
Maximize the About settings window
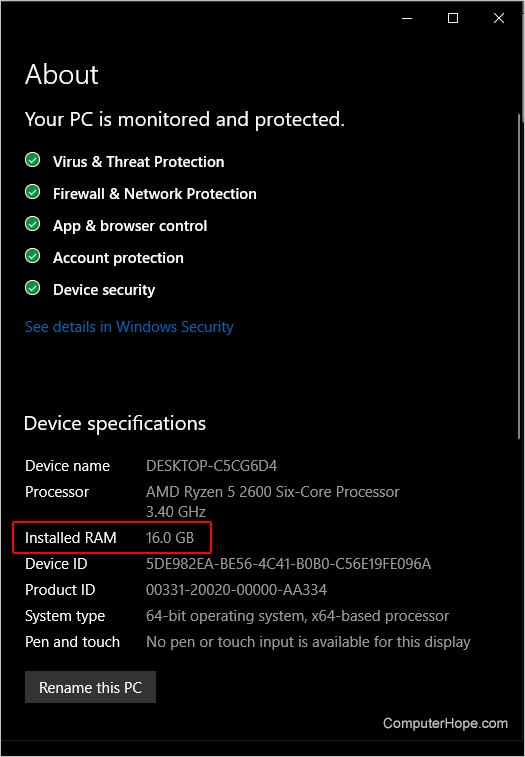[453, 18]
